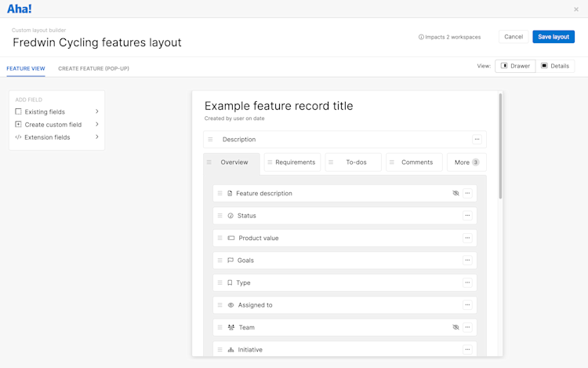This screenshot has width=588, height=368.
Task: Click the Assigned to eye icon
Action: pyautogui.click(x=230, y=305)
